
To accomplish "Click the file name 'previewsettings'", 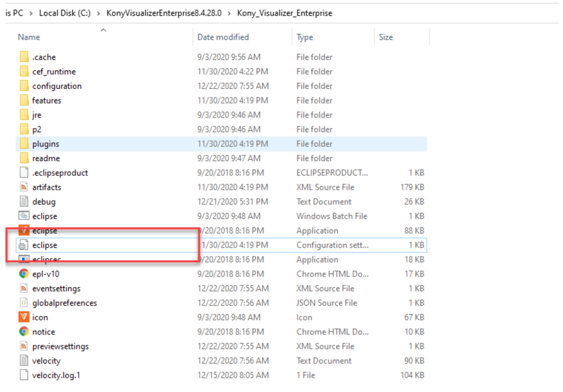I will tap(60, 346).
